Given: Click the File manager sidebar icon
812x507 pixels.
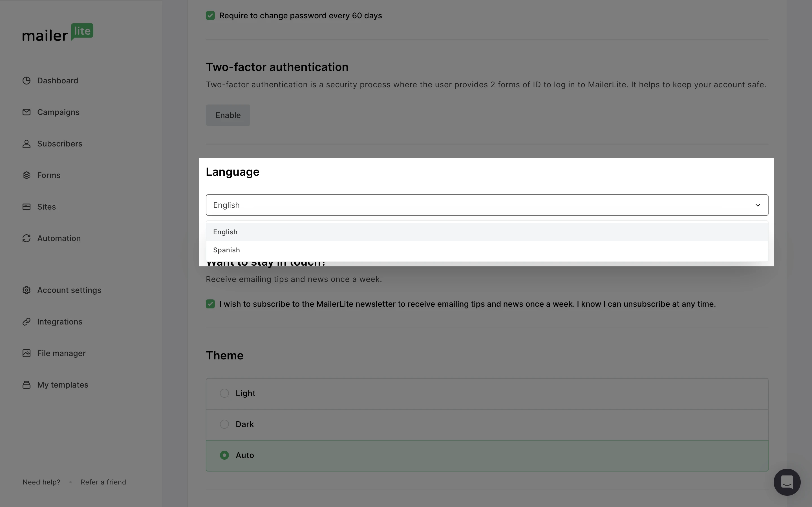Looking at the screenshot, I should (x=26, y=353).
